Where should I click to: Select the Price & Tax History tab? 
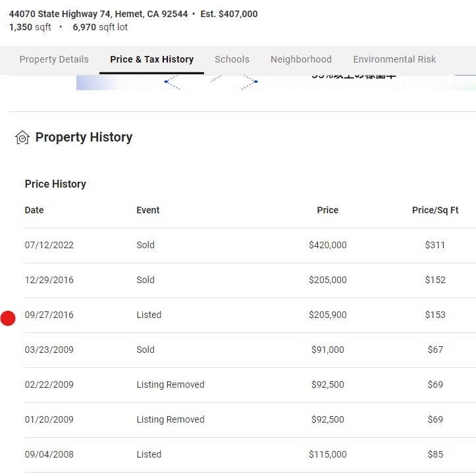coord(152,59)
